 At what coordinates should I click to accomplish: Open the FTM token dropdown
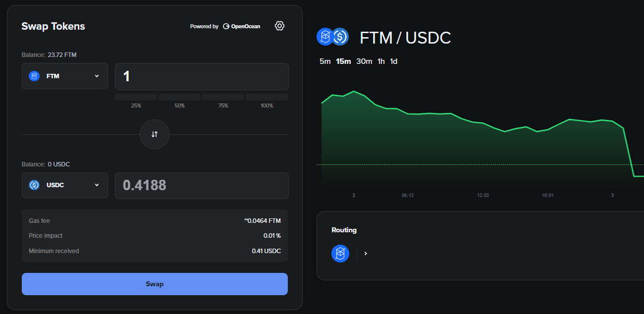65,76
